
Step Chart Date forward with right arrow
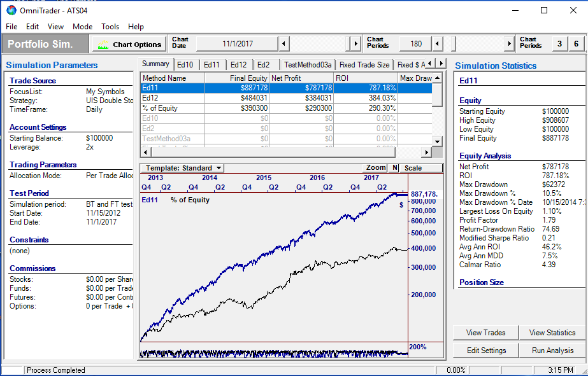tap(356, 44)
